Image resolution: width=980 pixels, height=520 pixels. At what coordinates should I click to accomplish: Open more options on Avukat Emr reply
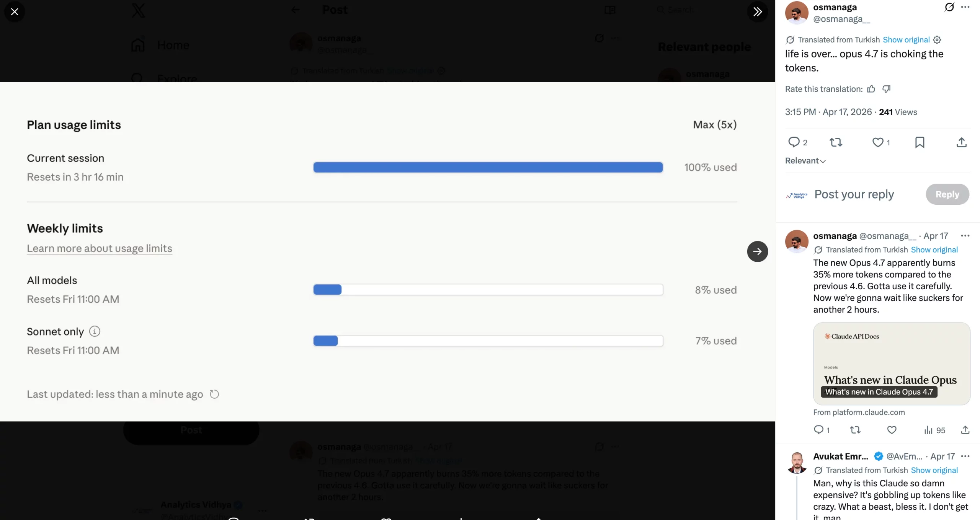coord(965,456)
